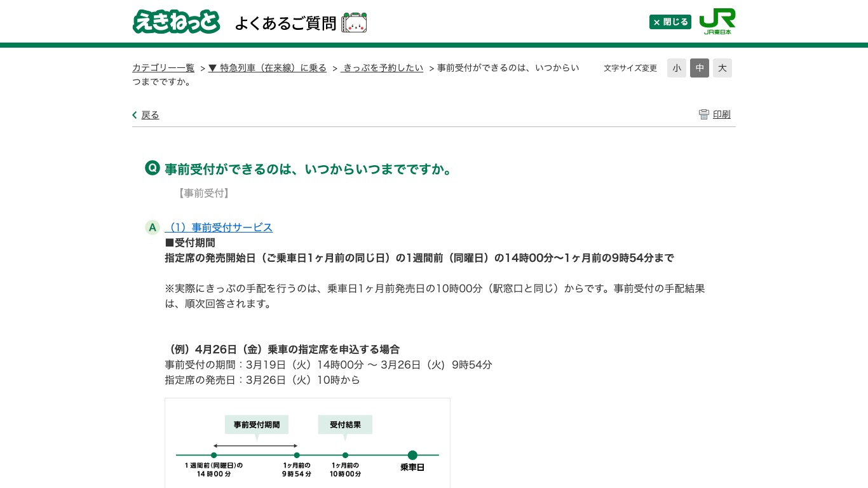Click the timeline diagram image
This screenshot has height=488, width=868.
(x=308, y=443)
